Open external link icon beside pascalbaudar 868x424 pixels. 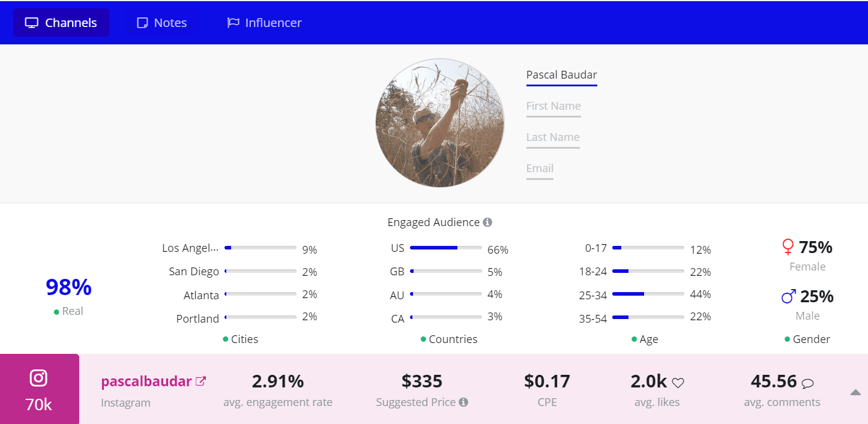tap(201, 381)
